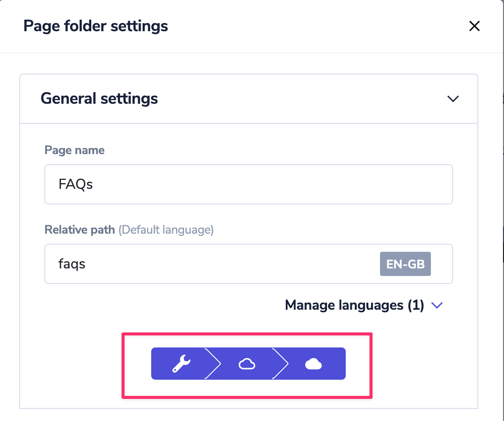Click the General settings heading text
The height and width of the screenshot is (421, 504).
click(99, 98)
